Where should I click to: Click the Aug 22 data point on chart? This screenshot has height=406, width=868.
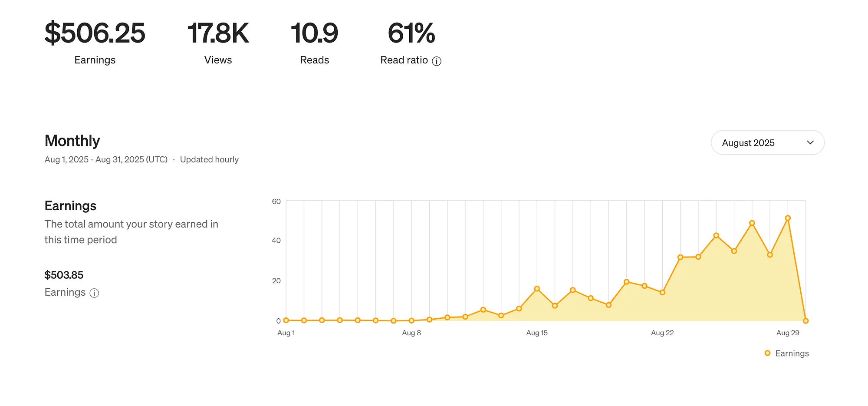tap(662, 292)
